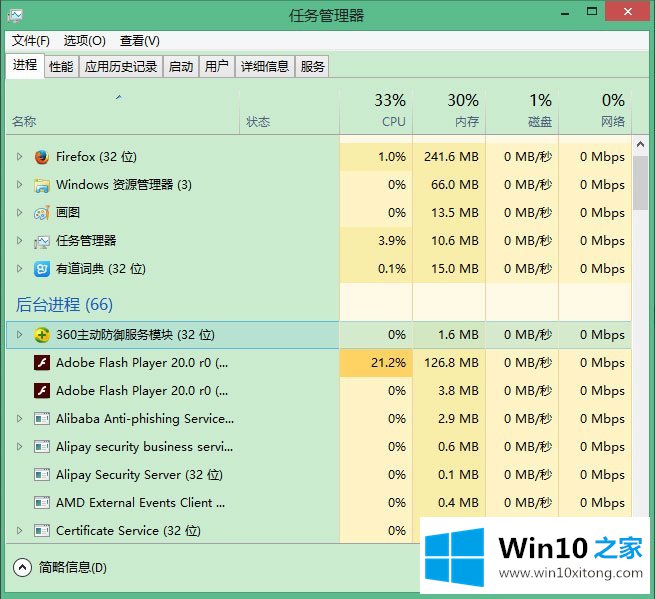Minimize the 任务管理器 window

pyautogui.click(x=565, y=13)
